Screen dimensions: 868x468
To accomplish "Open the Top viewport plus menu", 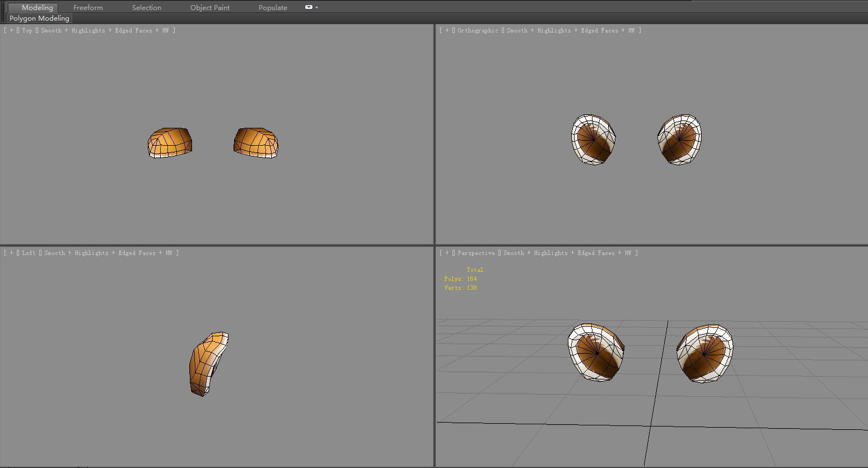I will pyautogui.click(x=11, y=31).
